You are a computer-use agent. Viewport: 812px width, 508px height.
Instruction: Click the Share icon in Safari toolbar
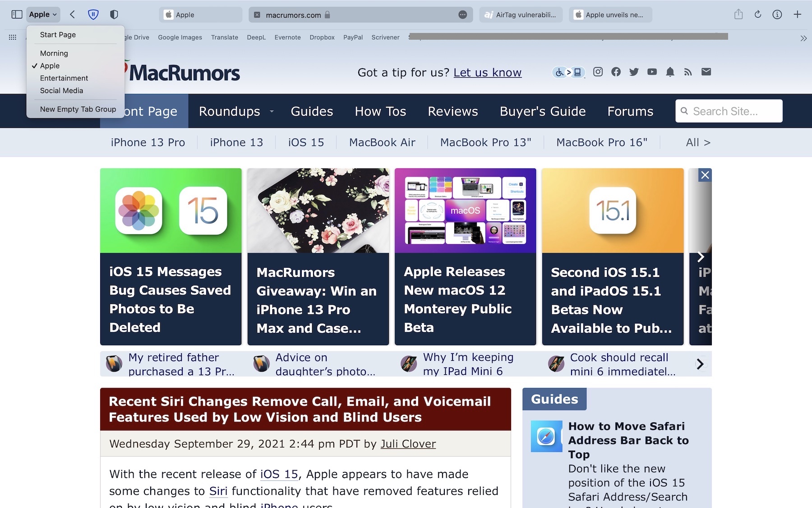738,14
